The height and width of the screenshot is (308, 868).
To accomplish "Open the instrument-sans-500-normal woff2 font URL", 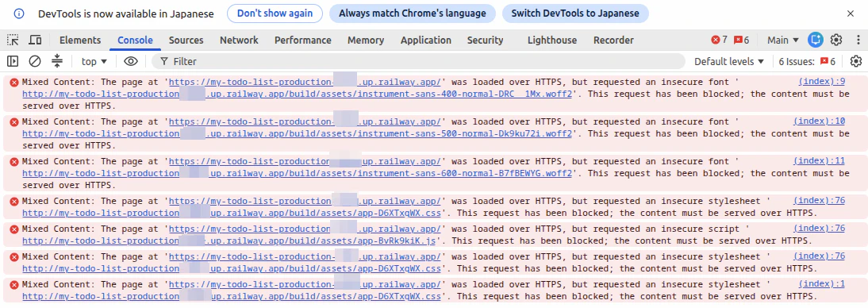I will (297, 133).
